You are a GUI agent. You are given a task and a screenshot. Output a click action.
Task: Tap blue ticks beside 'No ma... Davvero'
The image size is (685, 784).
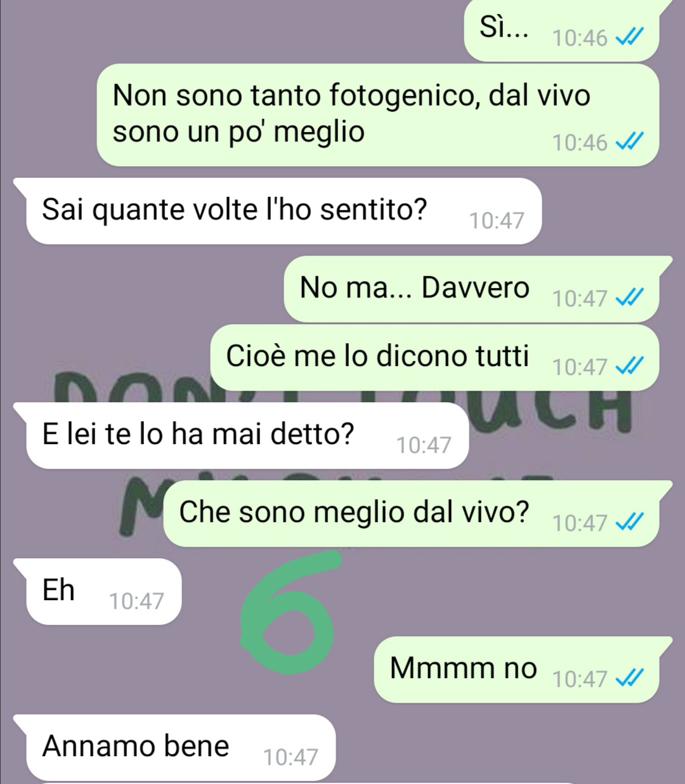(630, 297)
